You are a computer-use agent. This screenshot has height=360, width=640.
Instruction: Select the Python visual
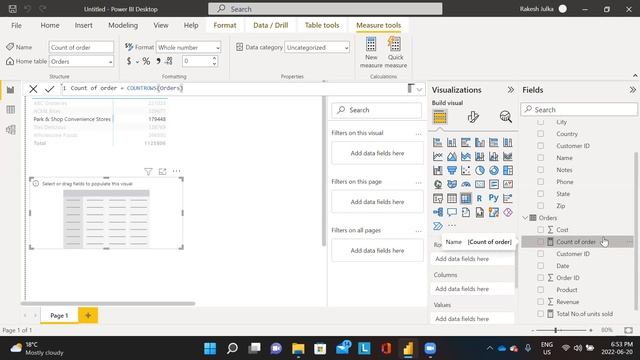[x=493, y=198]
